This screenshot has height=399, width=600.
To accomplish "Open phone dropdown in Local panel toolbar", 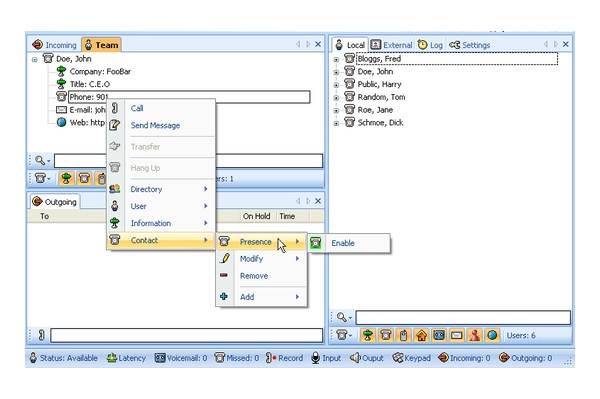I will pos(344,335).
